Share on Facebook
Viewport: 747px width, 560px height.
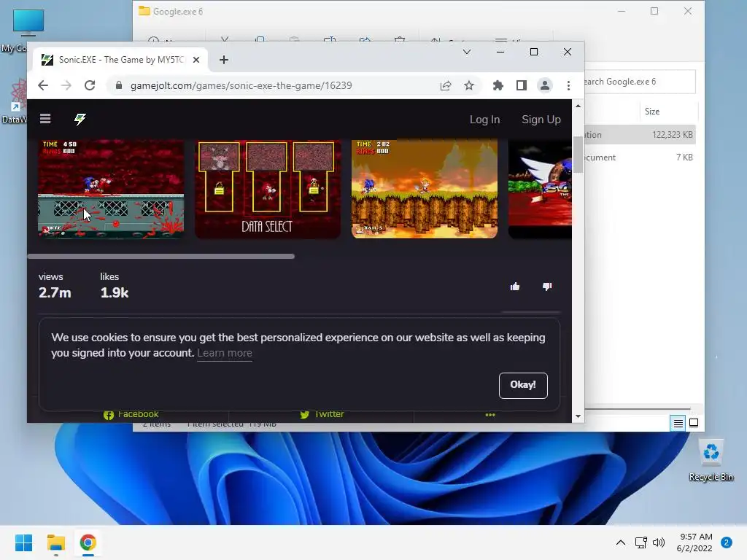131,414
